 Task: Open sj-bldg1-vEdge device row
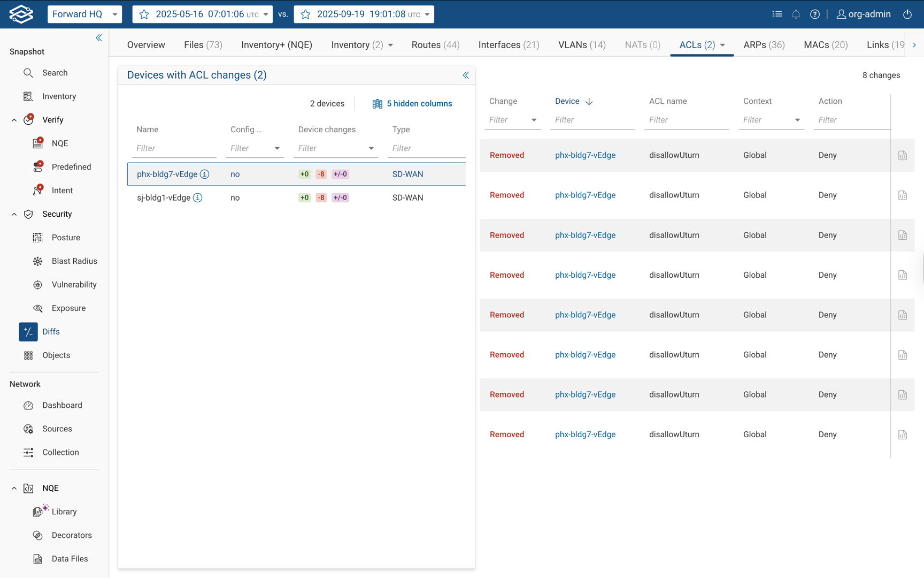(164, 197)
